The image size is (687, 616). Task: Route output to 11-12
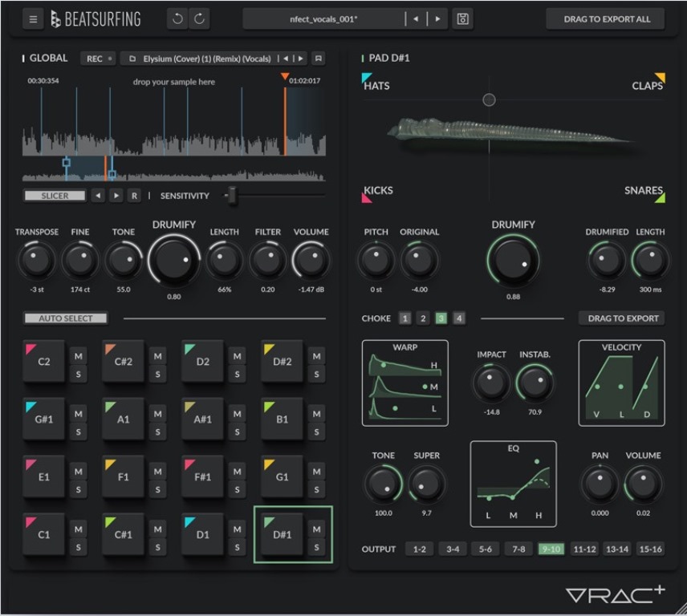click(x=584, y=549)
